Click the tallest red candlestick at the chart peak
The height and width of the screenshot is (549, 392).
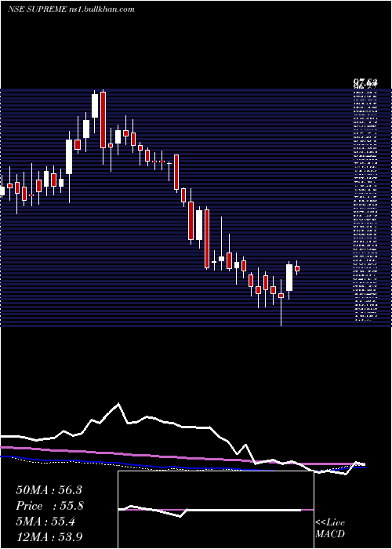(103, 120)
